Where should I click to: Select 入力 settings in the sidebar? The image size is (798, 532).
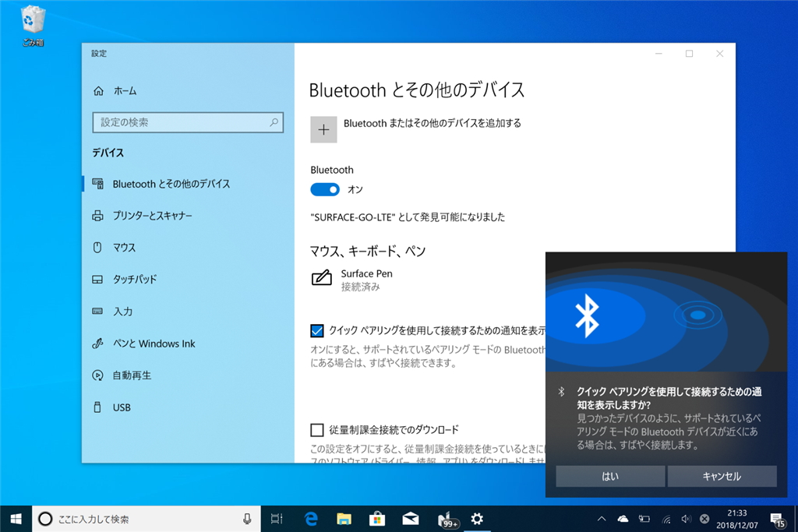(125, 312)
